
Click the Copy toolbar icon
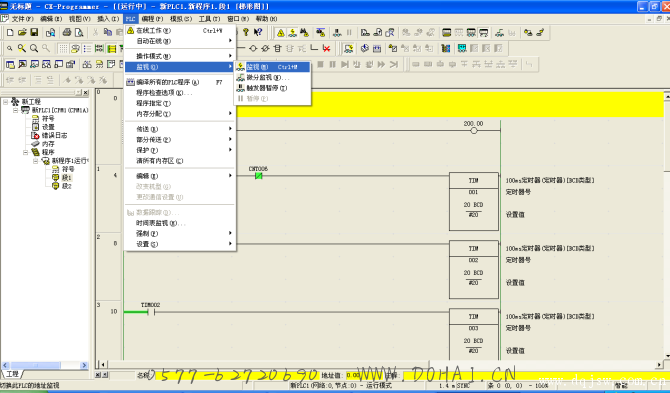click(x=108, y=32)
